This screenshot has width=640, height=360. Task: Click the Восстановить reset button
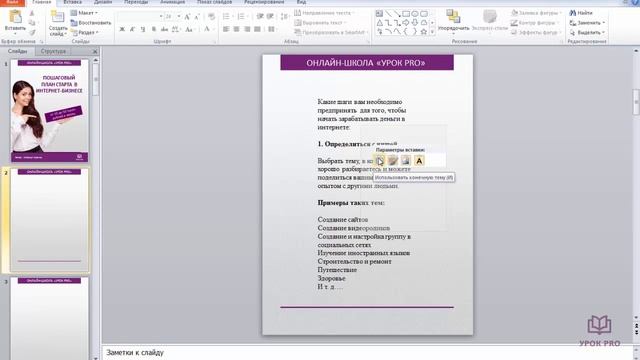point(91,23)
